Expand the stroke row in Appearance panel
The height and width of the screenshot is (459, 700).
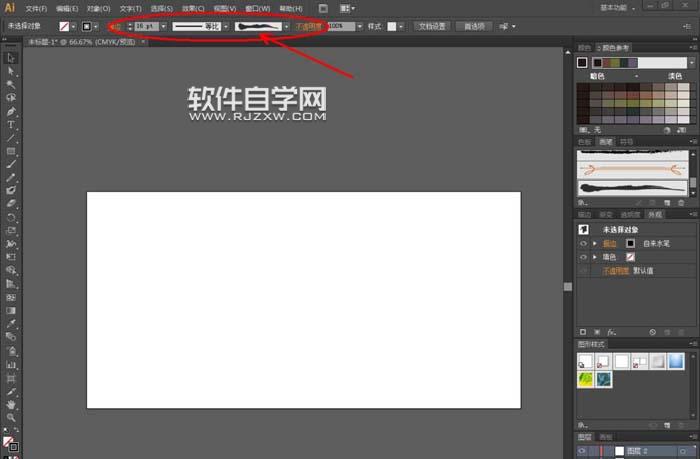coord(595,243)
